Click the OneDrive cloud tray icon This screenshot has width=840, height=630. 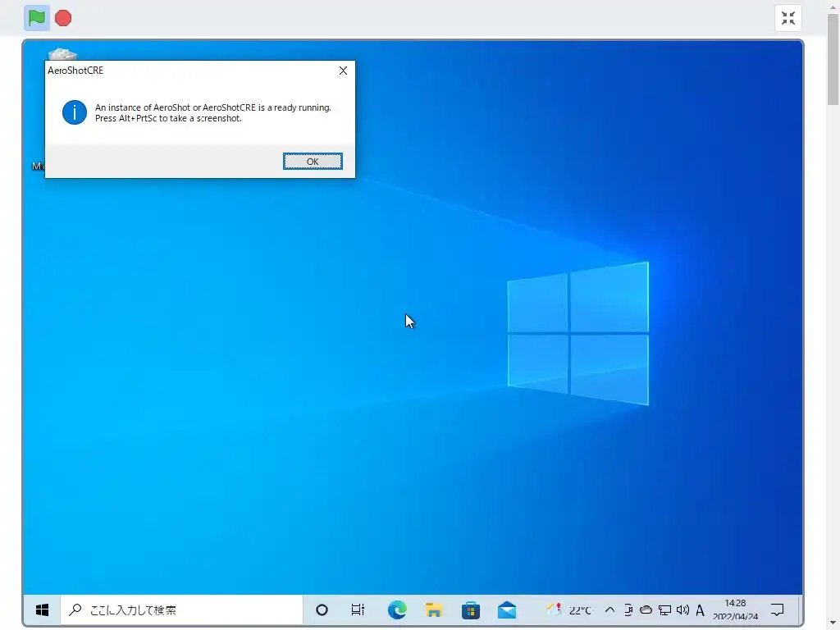point(646,609)
